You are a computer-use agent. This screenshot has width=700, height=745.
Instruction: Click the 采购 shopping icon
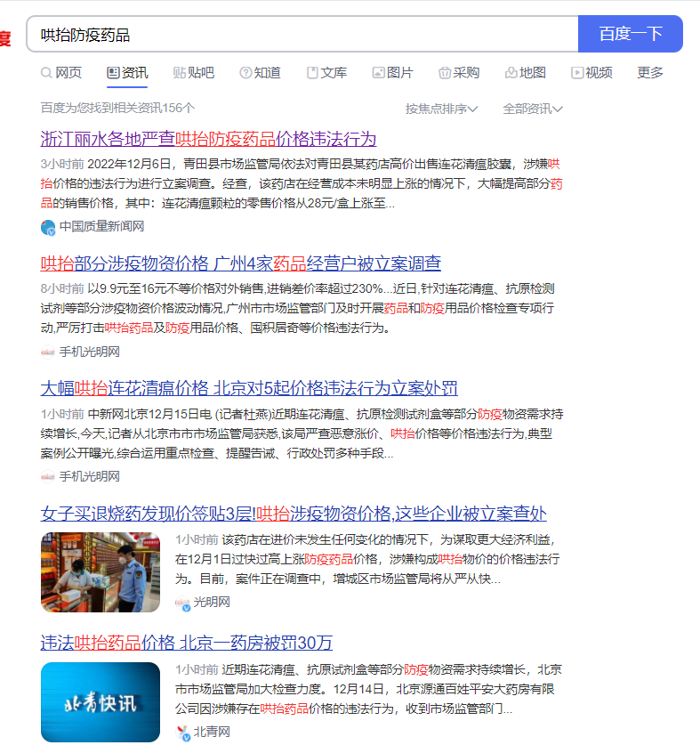pyautogui.click(x=445, y=73)
